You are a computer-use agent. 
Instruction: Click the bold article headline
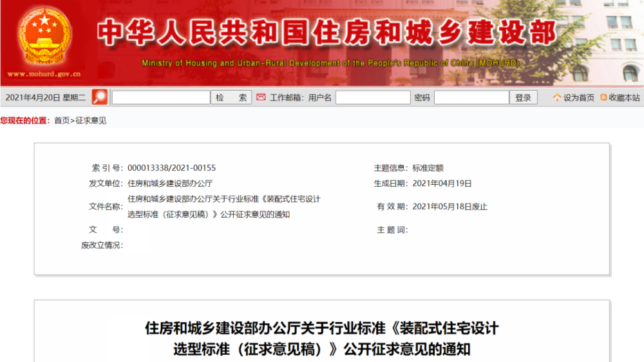(322, 339)
